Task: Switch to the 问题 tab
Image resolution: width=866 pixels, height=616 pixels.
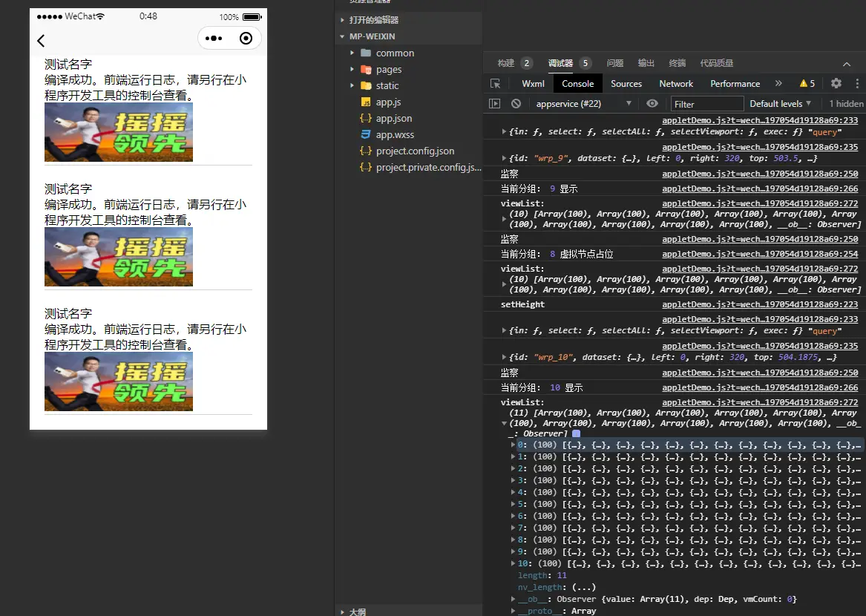Action: pos(614,63)
